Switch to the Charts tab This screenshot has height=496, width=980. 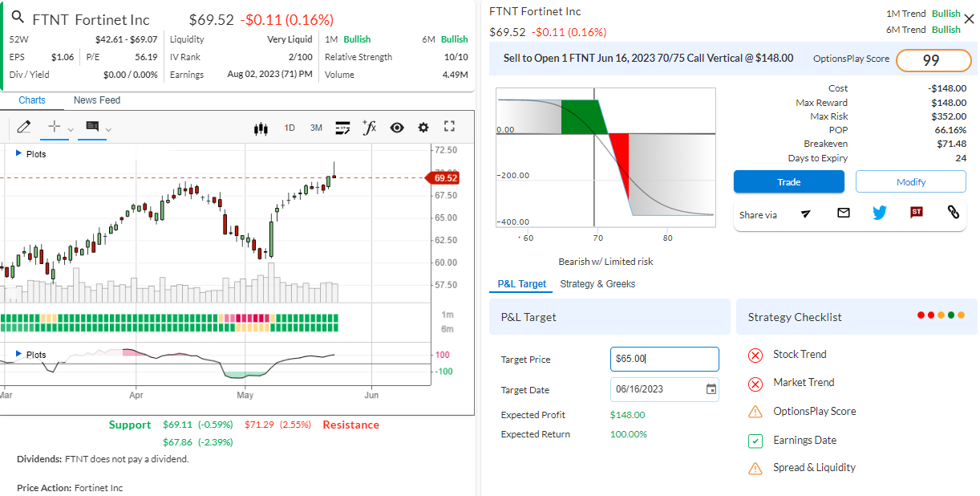tap(32, 100)
